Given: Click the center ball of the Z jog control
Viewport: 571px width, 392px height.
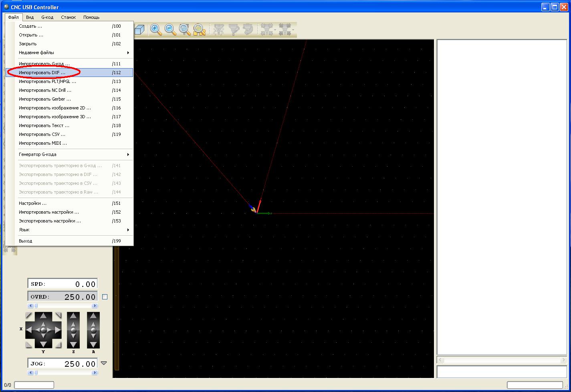Looking at the screenshot, I should point(73,330).
